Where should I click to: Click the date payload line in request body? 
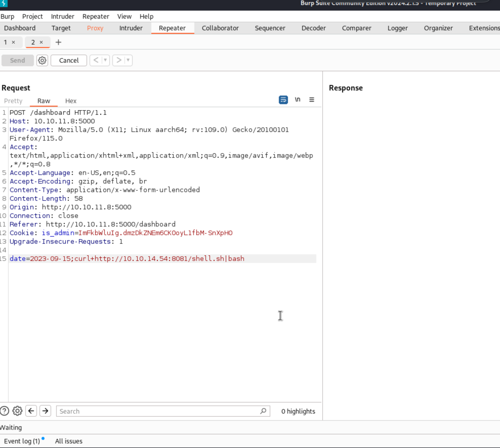[x=127, y=259]
